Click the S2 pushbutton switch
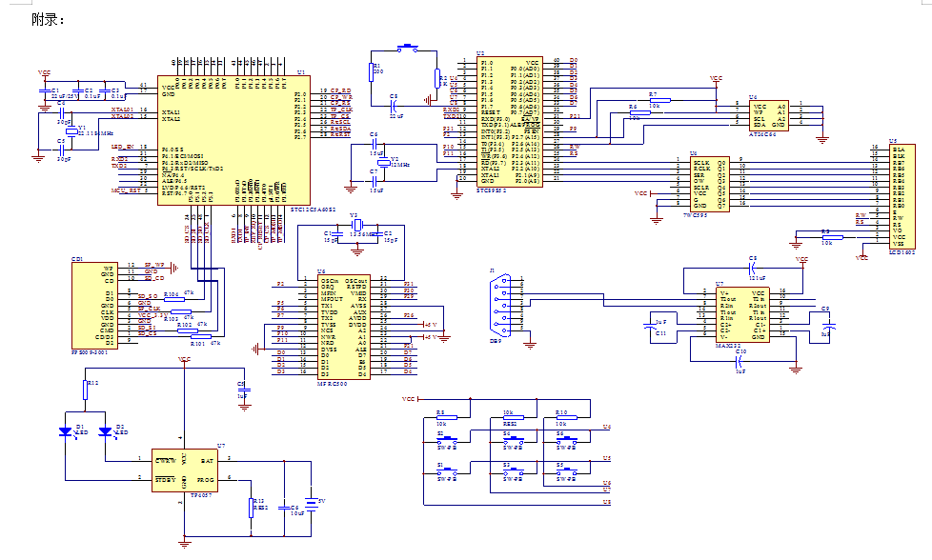932x560 pixels. pyautogui.click(x=448, y=440)
